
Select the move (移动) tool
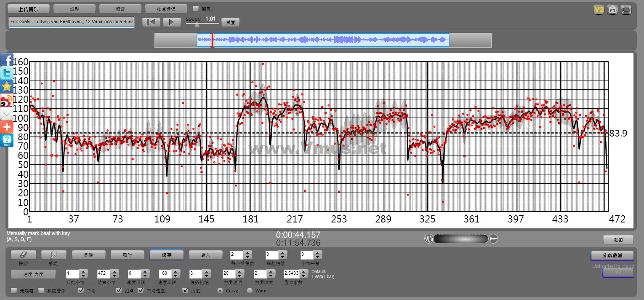pos(54,254)
